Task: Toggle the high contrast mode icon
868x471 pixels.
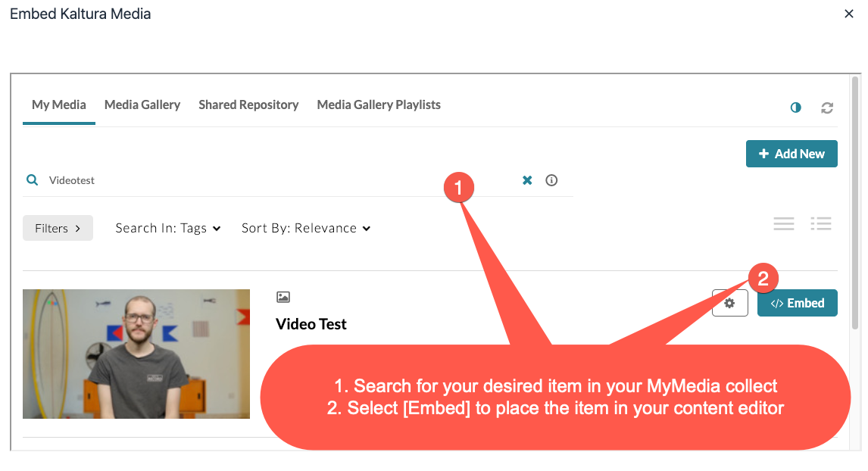Action: pos(795,108)
